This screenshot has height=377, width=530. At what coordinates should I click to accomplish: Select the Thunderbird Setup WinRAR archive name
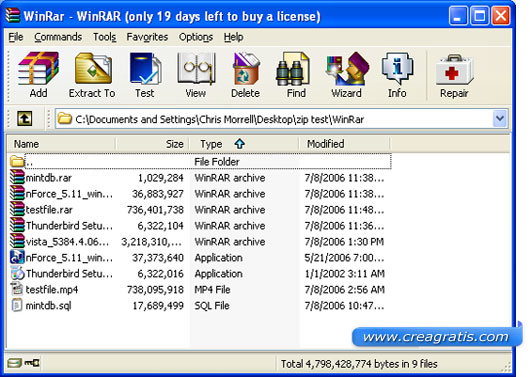(69, 226)
